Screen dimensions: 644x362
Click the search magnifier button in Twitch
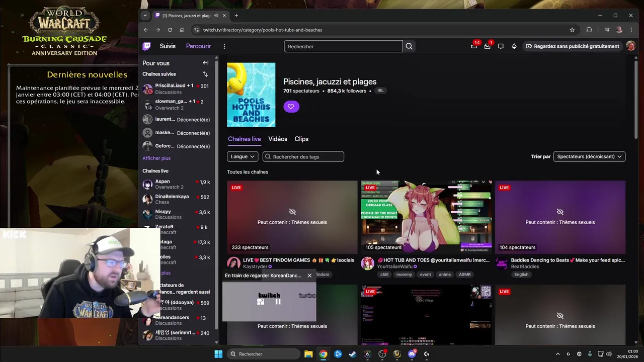409,46
